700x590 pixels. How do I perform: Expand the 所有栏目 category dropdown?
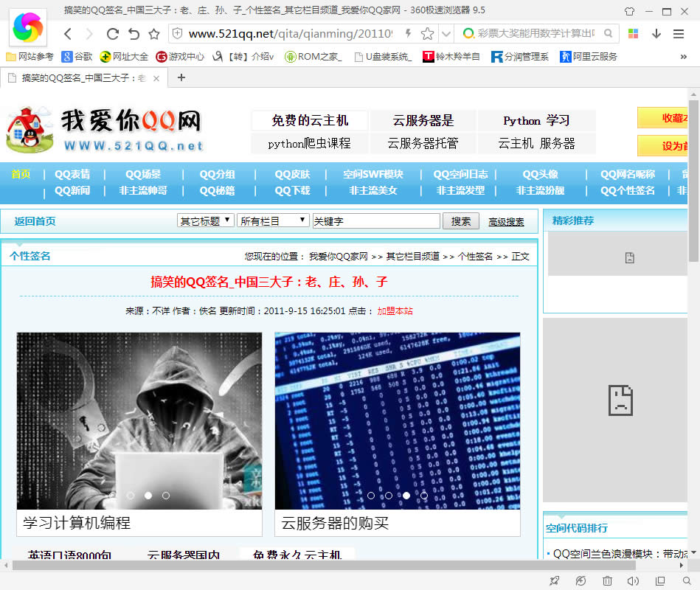point(272,221)
